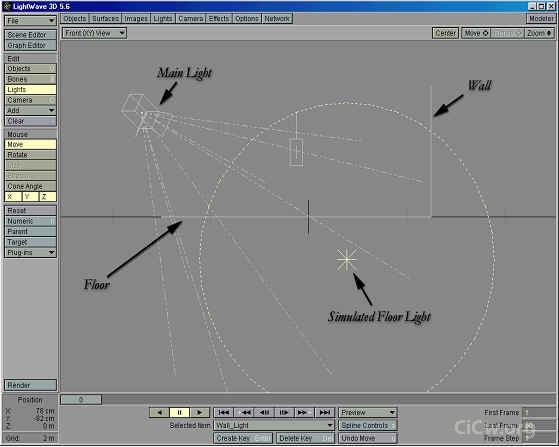Step forward one frame
The height and width of the screenshot is (447, 559).
[284, 412]
